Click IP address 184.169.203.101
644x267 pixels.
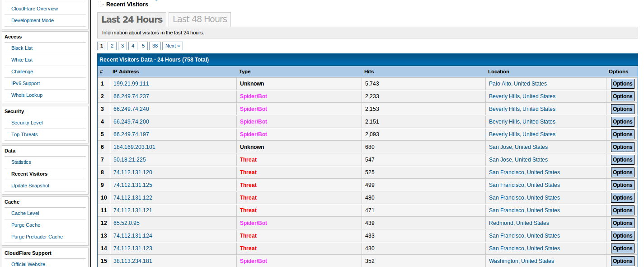pyautogui.click(x=134, y=147)
